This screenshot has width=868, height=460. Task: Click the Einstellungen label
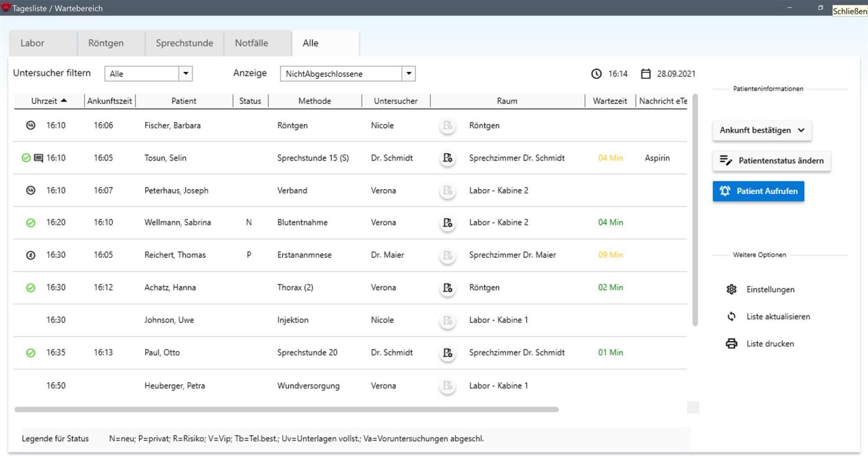[770, 290]
